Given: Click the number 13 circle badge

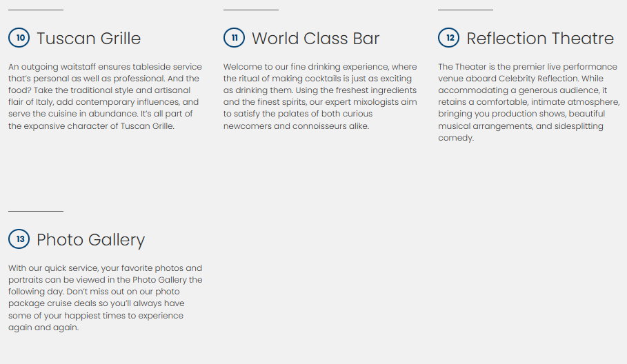Looking at the screenshot, I should click(x=19, y=239).
